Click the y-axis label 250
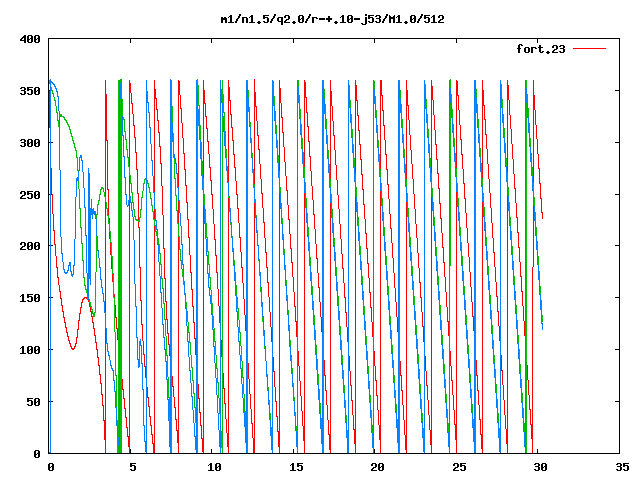The width and height of the screenshot is (640, 480). (x=30, y=195)
